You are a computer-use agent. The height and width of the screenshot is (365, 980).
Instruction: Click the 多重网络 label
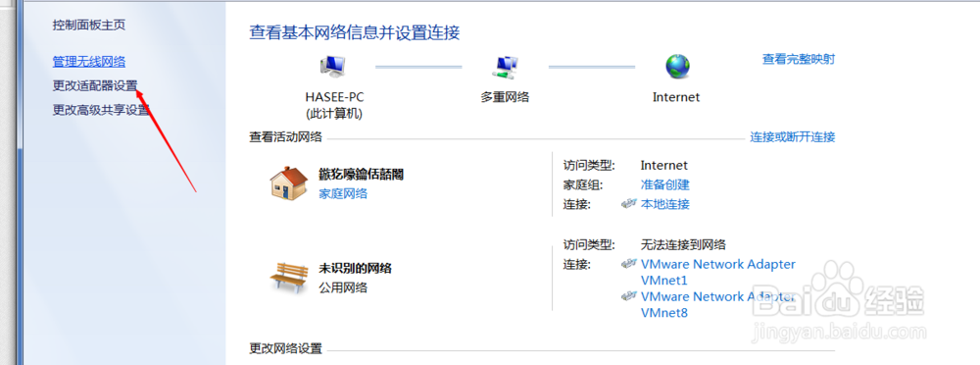505,97
